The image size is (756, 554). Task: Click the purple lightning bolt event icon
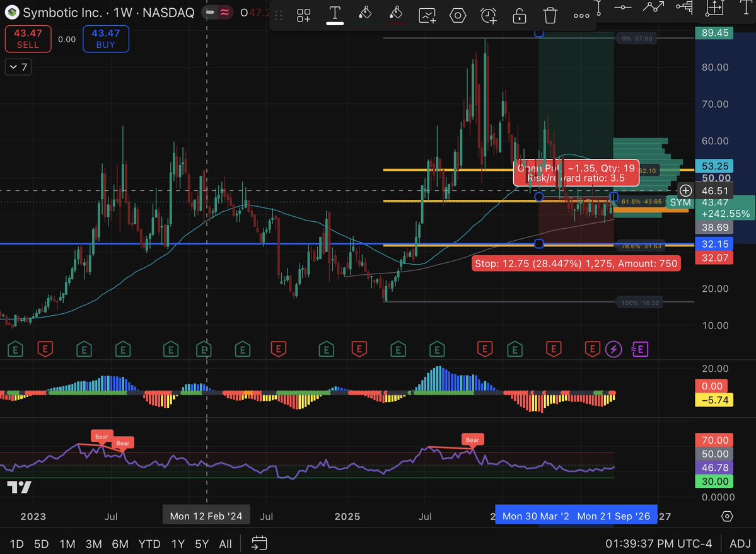pyautogui.click(x=614, y=349)
